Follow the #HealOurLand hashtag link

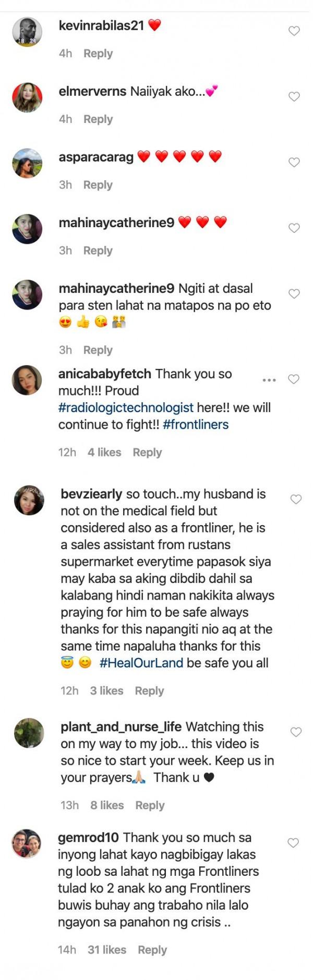point(141,663)
